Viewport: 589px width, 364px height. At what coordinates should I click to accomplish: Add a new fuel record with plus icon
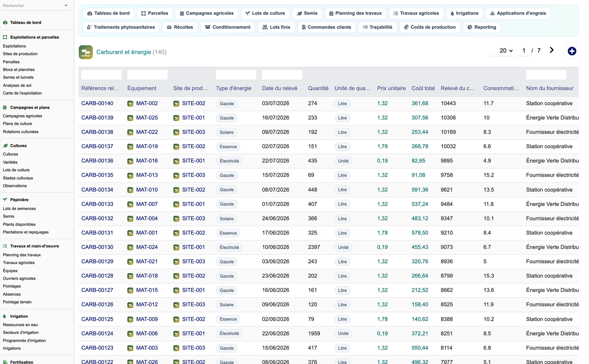coord(572,51)
